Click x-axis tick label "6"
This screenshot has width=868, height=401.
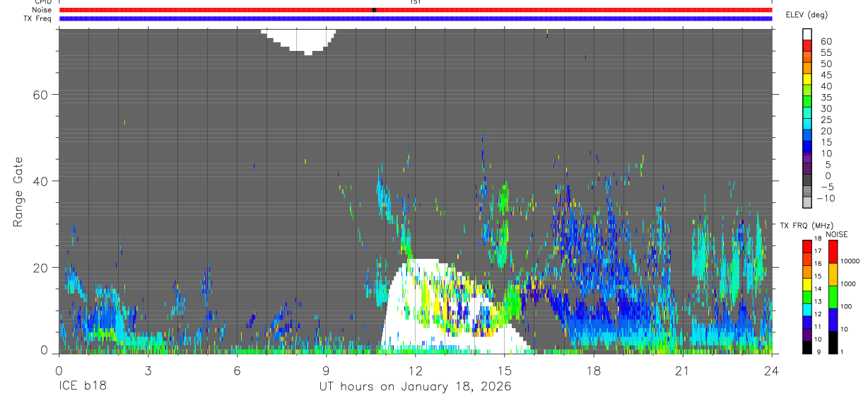237,370
